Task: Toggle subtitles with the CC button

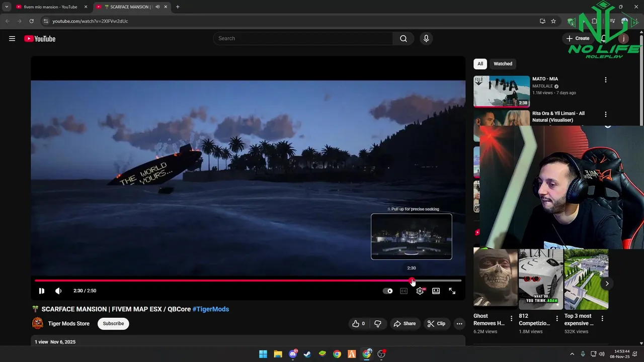Action: pyautogui.click(x=404, y=291)
